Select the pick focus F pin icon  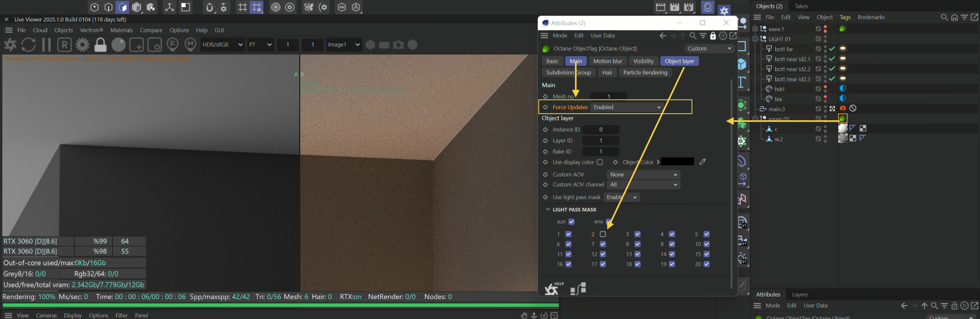[x=173, y=45]
